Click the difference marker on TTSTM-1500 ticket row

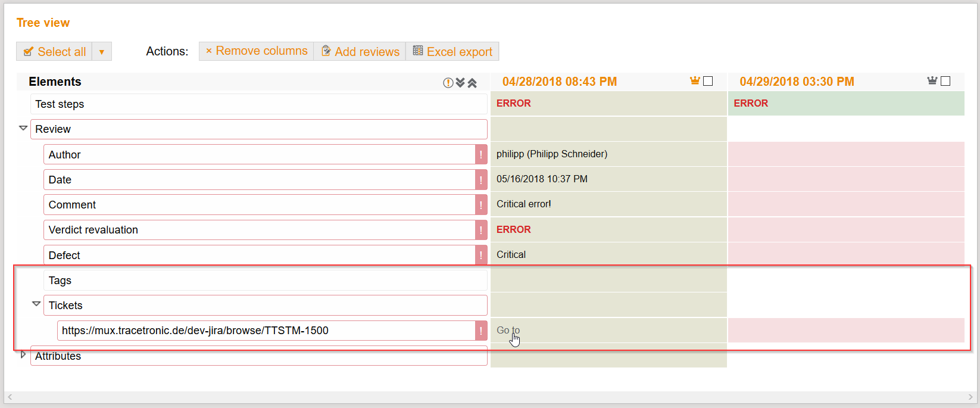(481, 331)
